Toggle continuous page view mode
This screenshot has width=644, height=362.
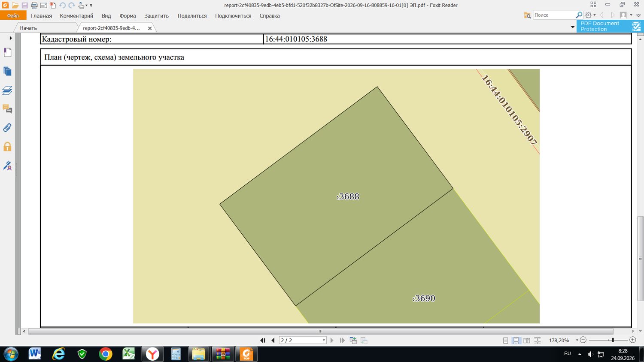click(x=516, y=341)
